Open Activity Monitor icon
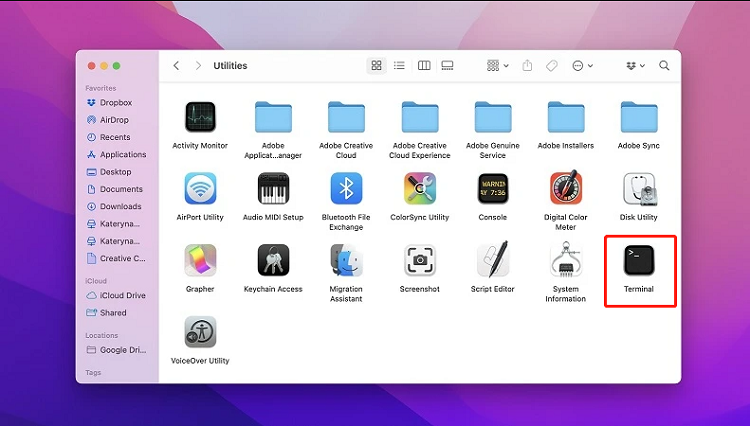 pyautogui.click(x=200, y=118)
